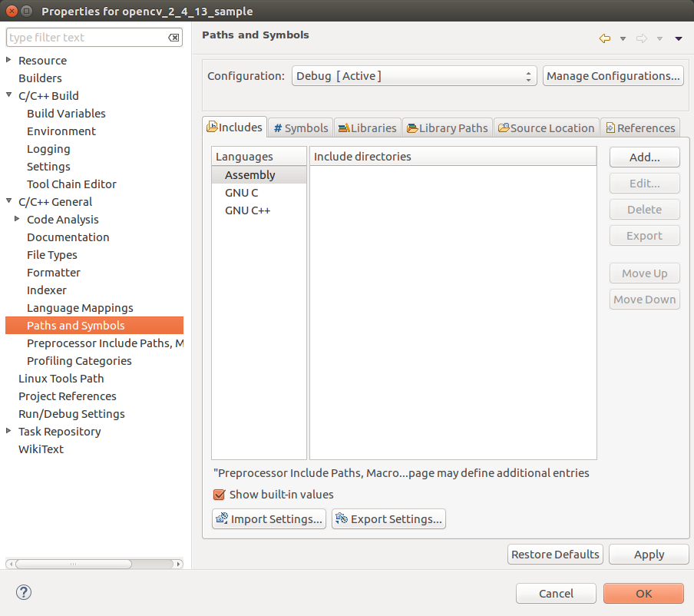This screenshot has width=694, height=616.
Task: Click Export Settings button
Action: (388, 518)
